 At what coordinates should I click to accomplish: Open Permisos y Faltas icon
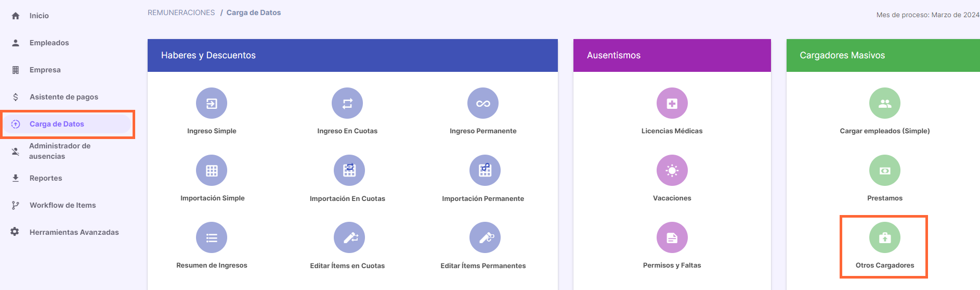coord(672,237)
